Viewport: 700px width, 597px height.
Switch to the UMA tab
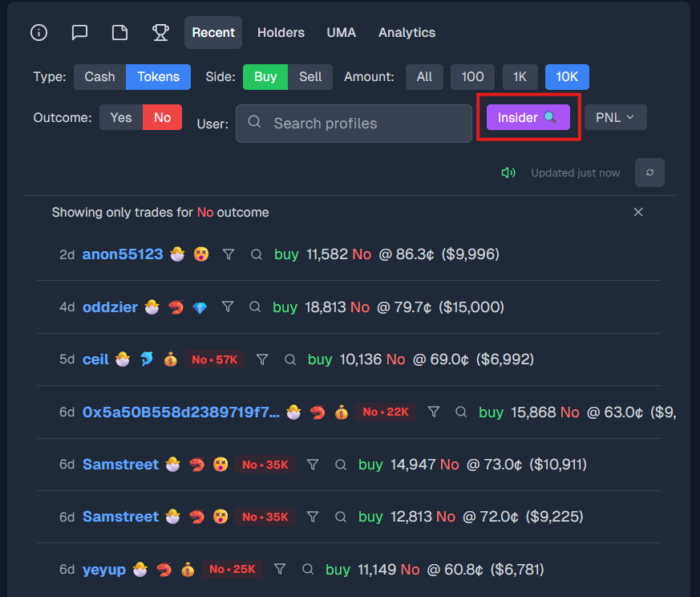[x=341, y=33]
